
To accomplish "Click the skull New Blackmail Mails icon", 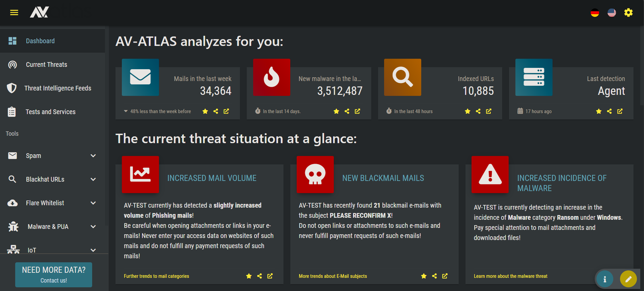I will click(x=315, y=175).
